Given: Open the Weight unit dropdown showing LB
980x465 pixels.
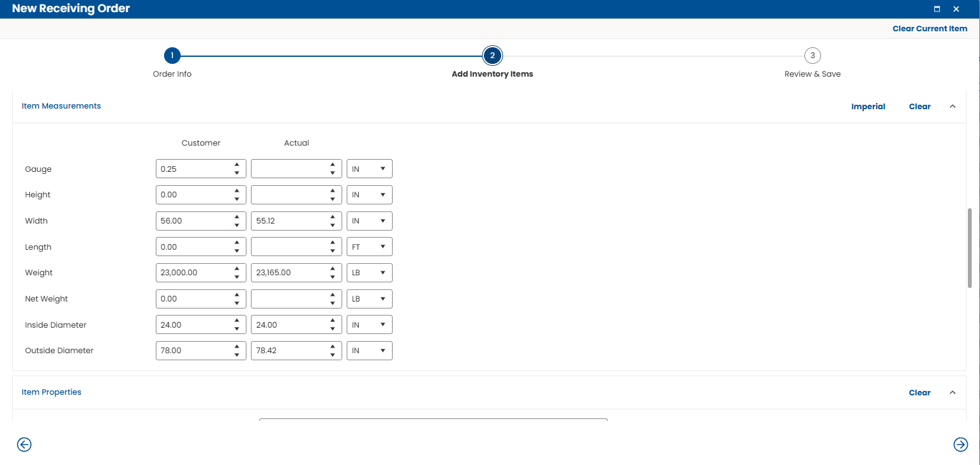Looking at the screenshot, I should 369,272.
